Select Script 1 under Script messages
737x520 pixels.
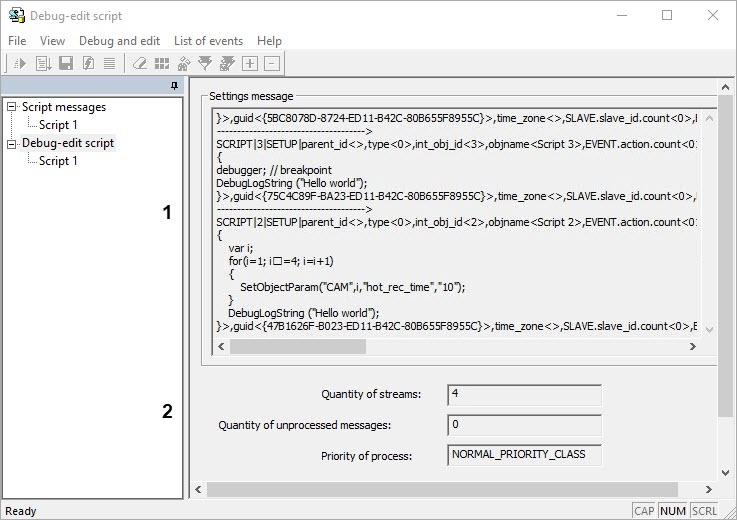coord(58,125)
